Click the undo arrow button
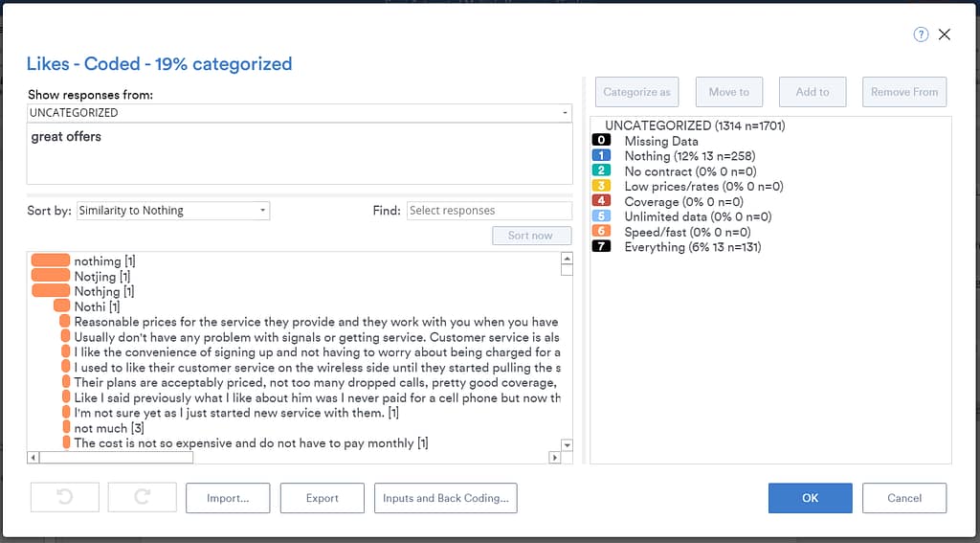The width and height of the screenshot is (980, 543). click(65, 498)
